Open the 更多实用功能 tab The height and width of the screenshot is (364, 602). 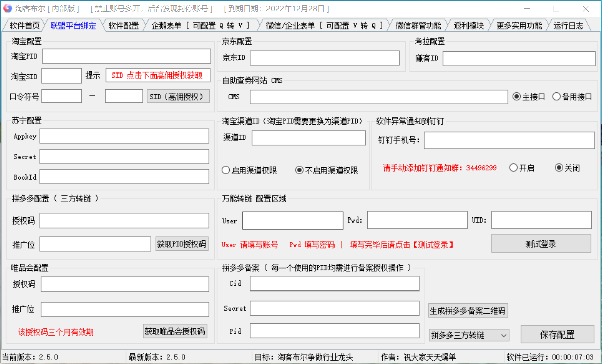pyautogui.click(x=519, y=26)
